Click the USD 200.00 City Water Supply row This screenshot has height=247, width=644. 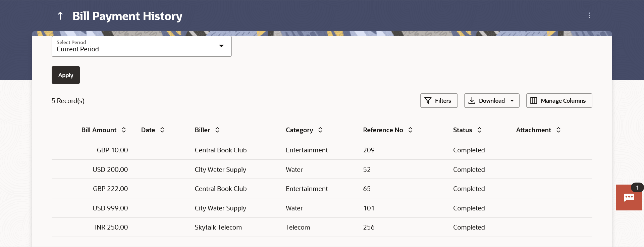tap(220, 169)
